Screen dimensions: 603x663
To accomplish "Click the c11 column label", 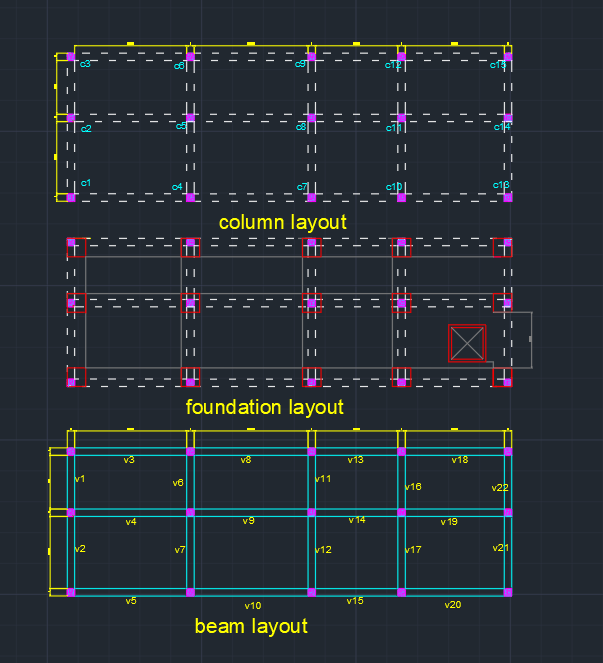I will (394, 127).
